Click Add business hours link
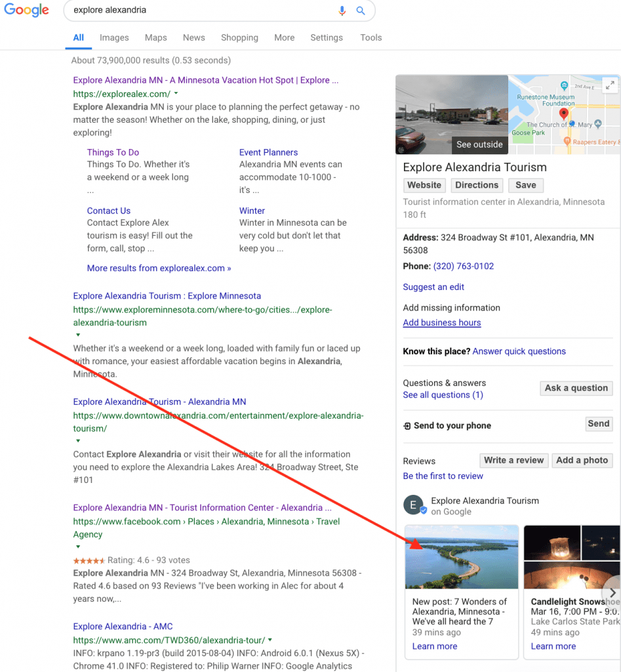Image resolution: width=621 pixels, height=672 pixels. pos(442,322)
